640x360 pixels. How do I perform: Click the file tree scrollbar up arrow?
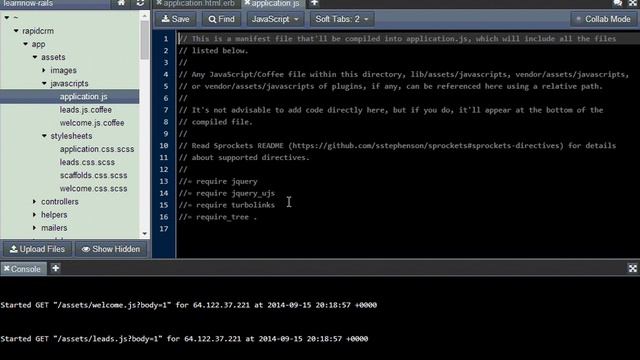click(145, 16)
